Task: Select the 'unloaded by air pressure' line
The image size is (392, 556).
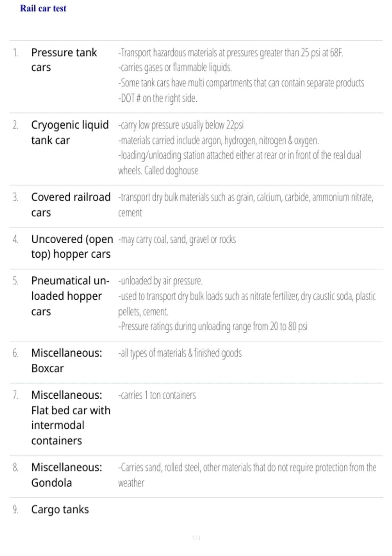Action: 160,281
